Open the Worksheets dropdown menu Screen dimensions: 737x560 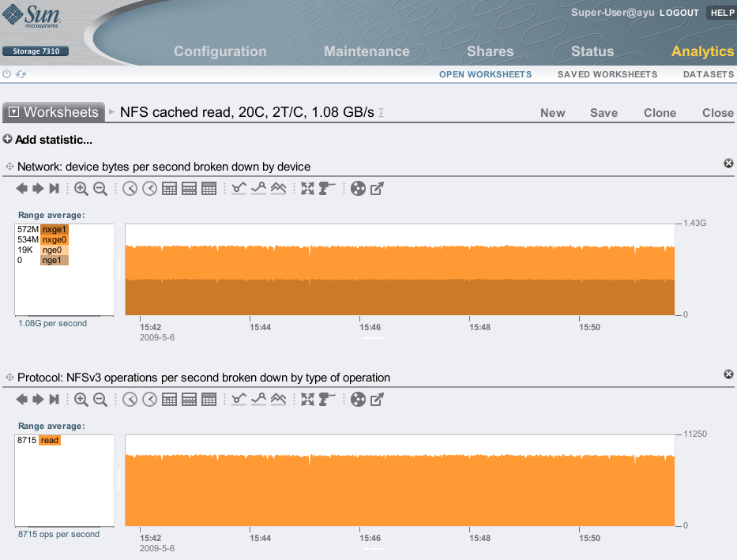[14, 112]
